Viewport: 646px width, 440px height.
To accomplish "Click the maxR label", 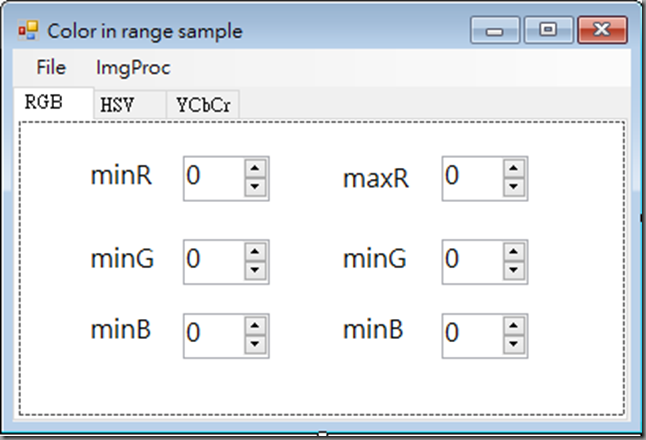I will [376, 179].
